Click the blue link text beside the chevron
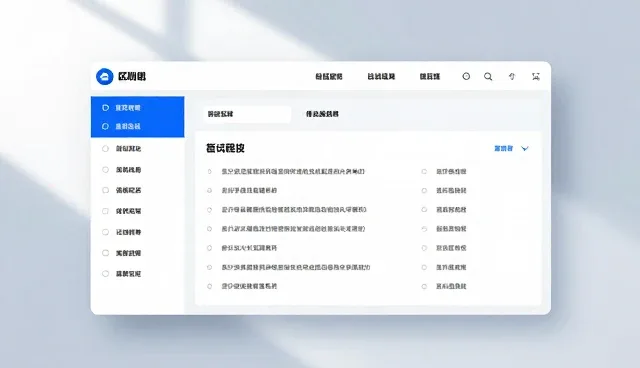 pos(504,149)
